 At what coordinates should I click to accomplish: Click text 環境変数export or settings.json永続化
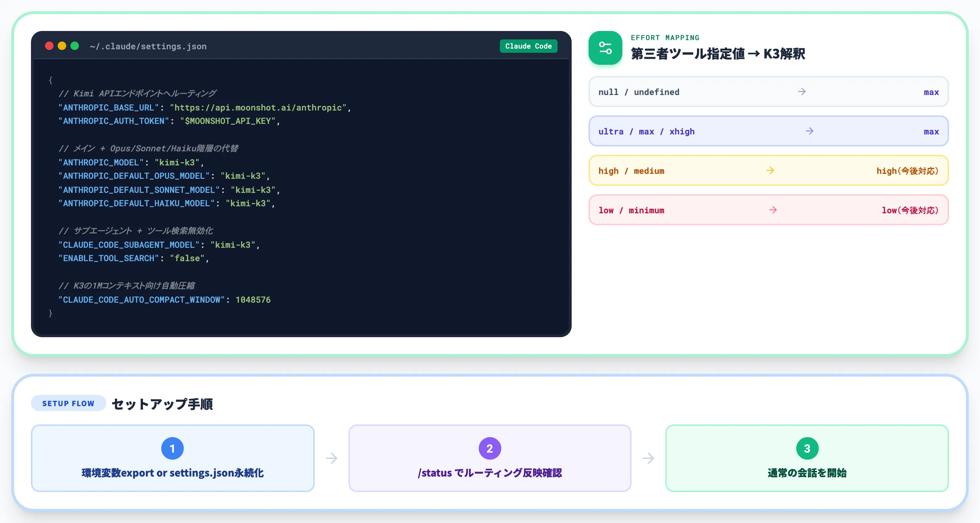coord(173,473)
